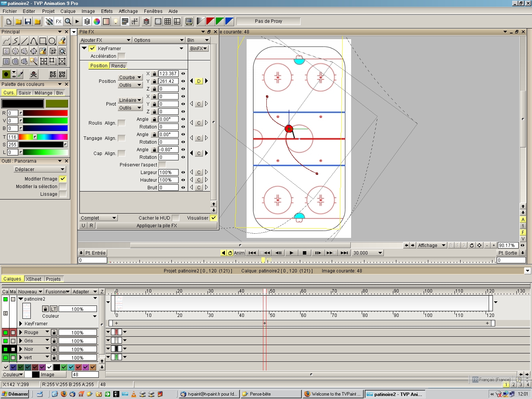Toggle the Accélération checkbox
This screenshot has width=532, height=399.
122,56
